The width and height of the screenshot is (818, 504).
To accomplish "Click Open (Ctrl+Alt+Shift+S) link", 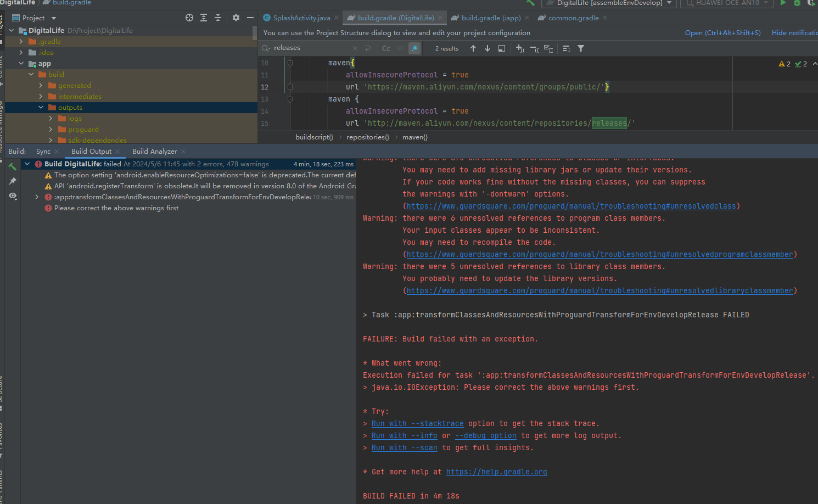I will coord(722,33).
